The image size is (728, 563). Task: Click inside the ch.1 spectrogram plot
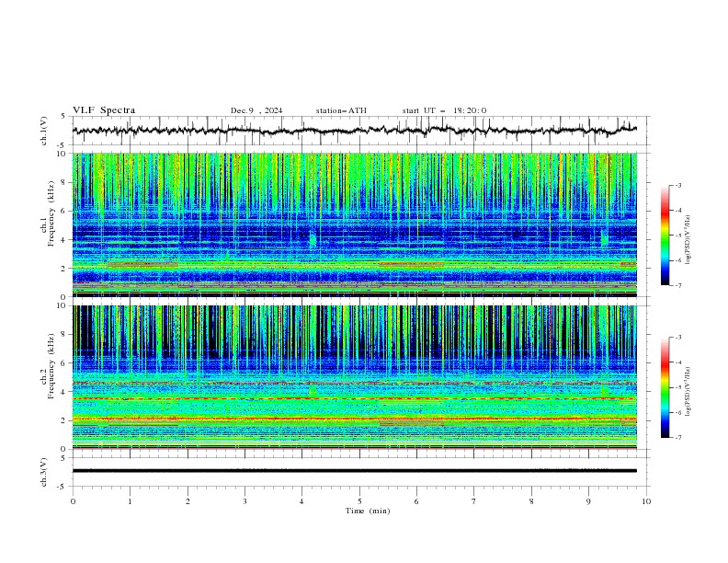(x=355, y=224)
